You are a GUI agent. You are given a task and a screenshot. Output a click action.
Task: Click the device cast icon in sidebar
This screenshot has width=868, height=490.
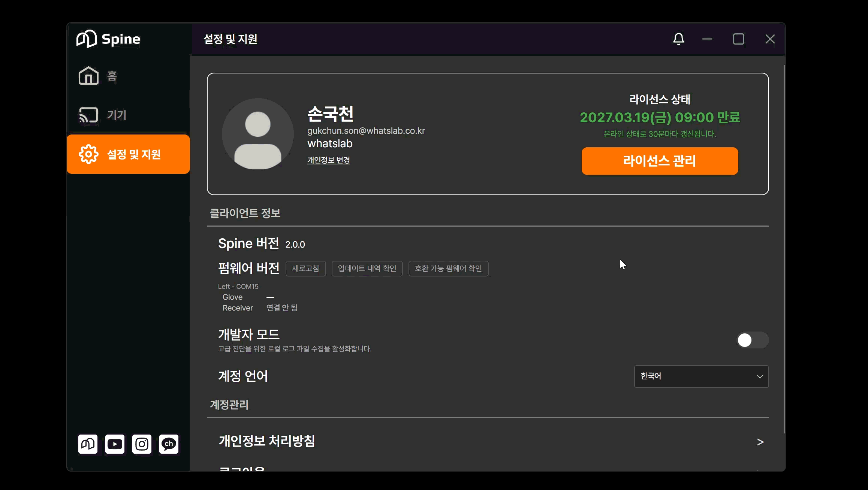[88, 115]
